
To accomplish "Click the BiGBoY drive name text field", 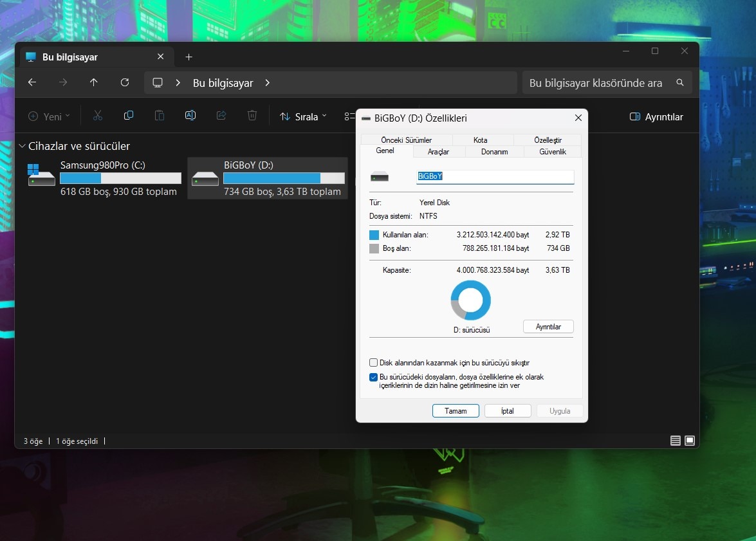I will (494, 176).
